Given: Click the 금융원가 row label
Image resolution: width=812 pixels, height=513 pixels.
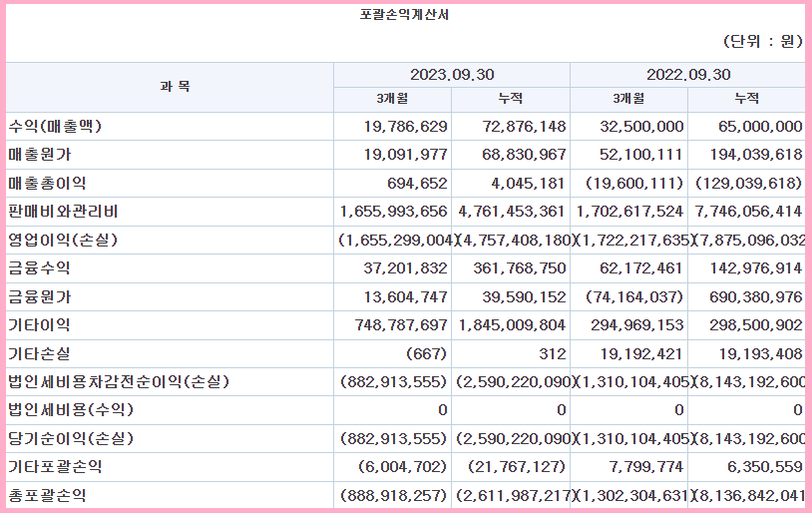Looking at the screenshot, I should pyautogui.click(x=39, y=296).
